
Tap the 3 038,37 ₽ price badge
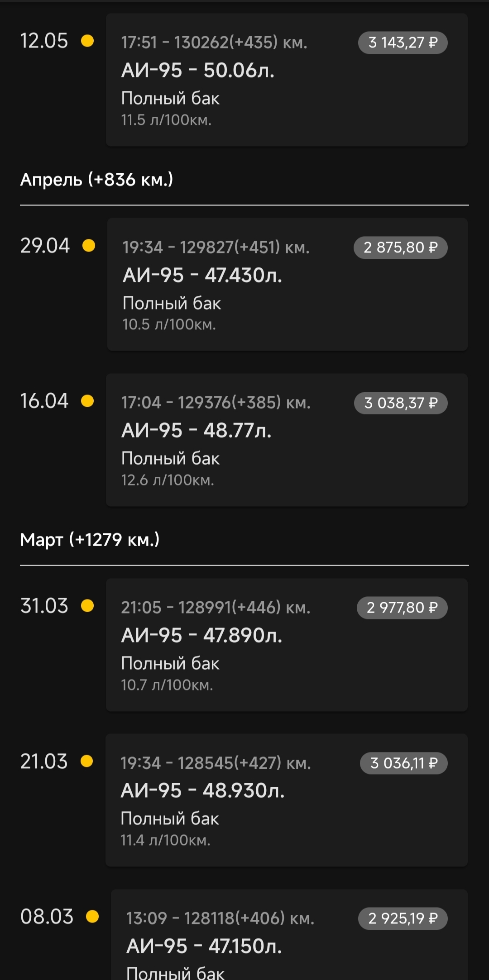(401, 403)
